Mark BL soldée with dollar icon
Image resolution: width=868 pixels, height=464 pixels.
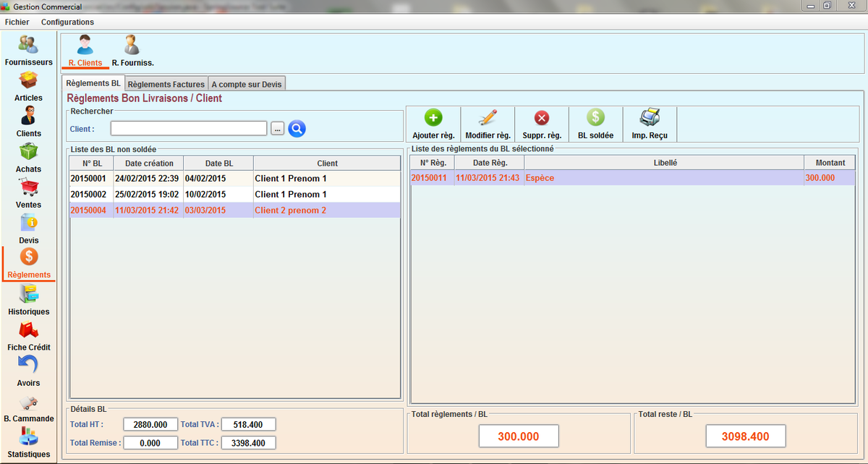(595, 125)
